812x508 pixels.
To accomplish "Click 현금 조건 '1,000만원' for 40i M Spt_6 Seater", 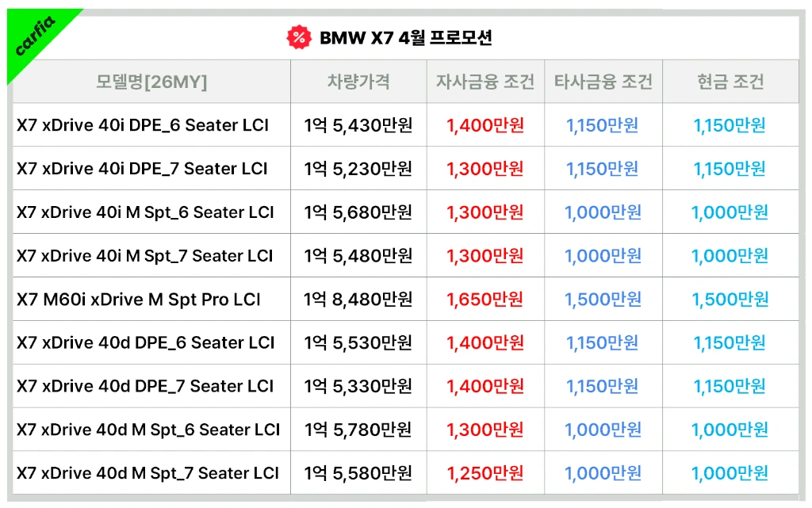I will (x=730, y=212).
